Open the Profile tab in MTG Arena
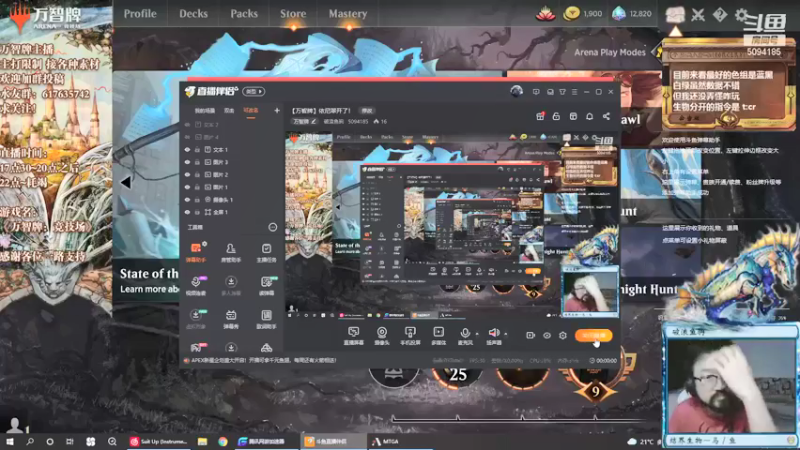 (140, 14)
